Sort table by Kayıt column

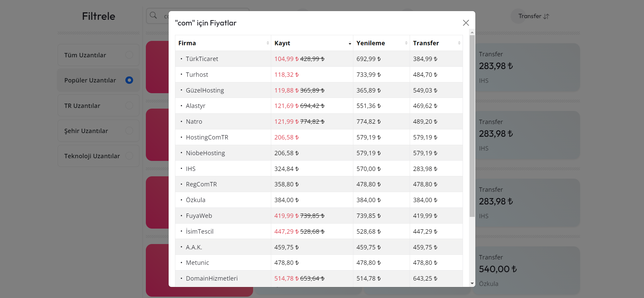click(312, 43)
